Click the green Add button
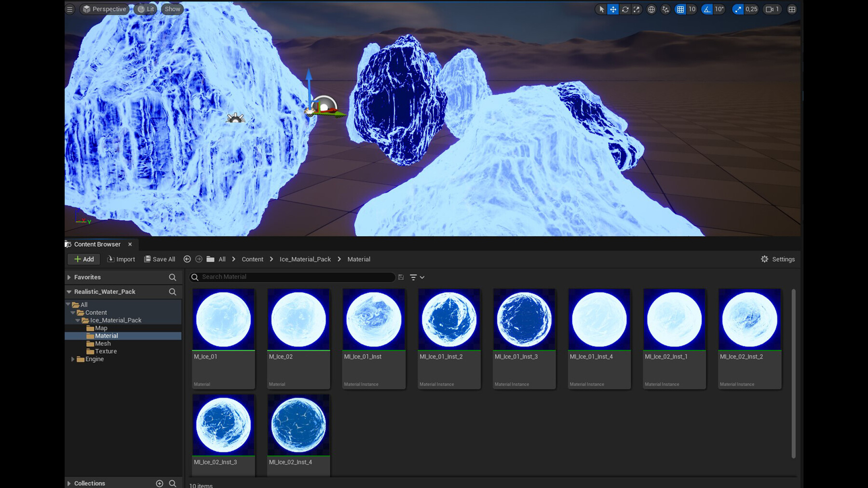The image size is (868, 488). [x=83, y=259]
